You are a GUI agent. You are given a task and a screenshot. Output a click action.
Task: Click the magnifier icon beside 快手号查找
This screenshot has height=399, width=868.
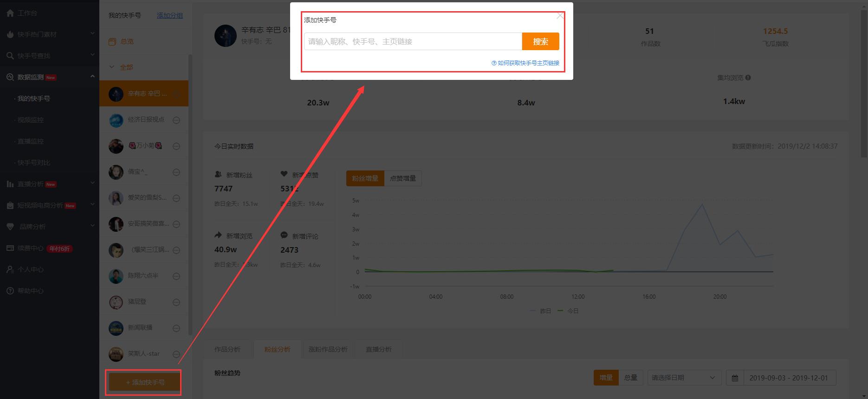10,56
